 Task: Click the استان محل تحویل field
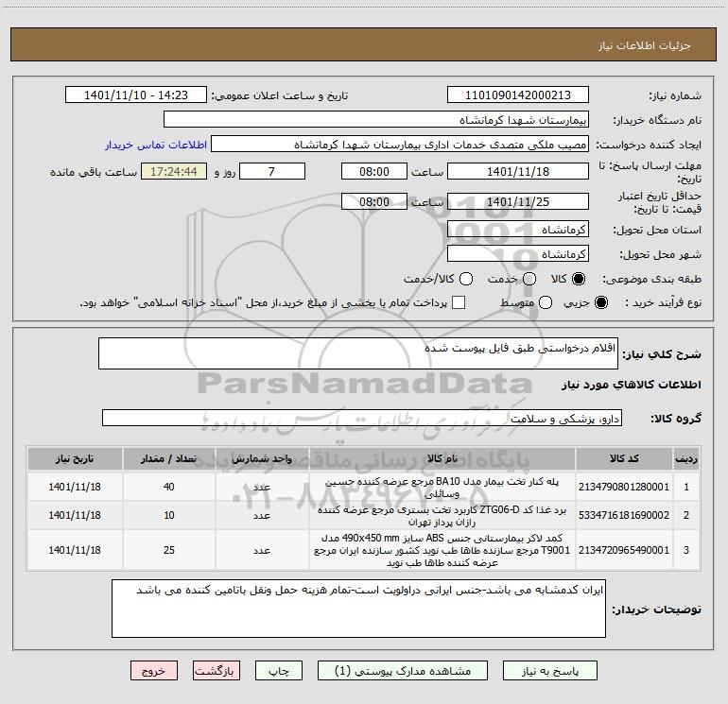[518, 230]
